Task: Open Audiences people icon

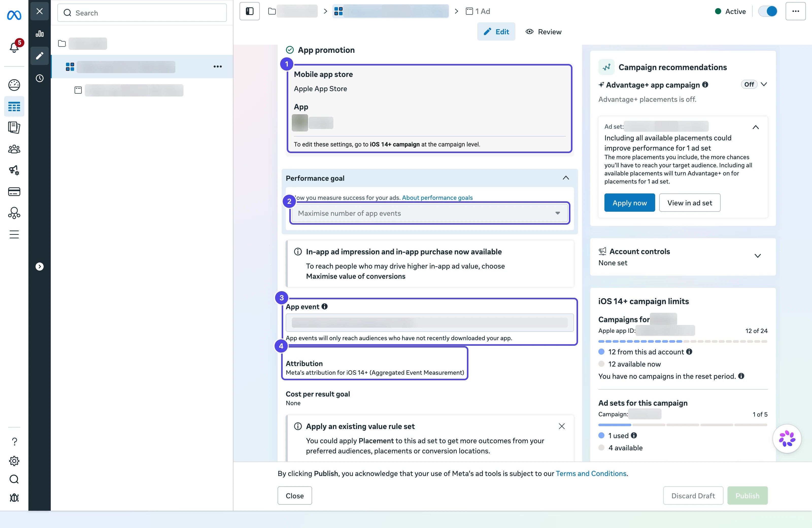Action: pos(14,149)
